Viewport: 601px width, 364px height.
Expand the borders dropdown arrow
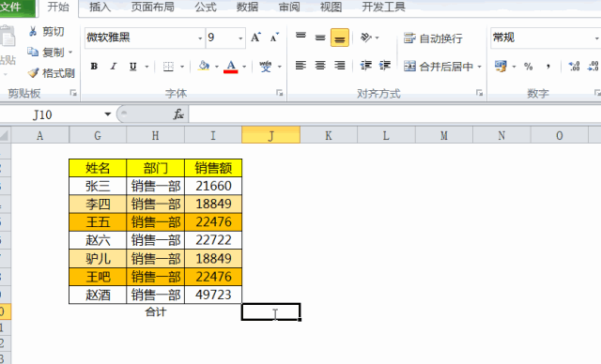click(182, 67)
